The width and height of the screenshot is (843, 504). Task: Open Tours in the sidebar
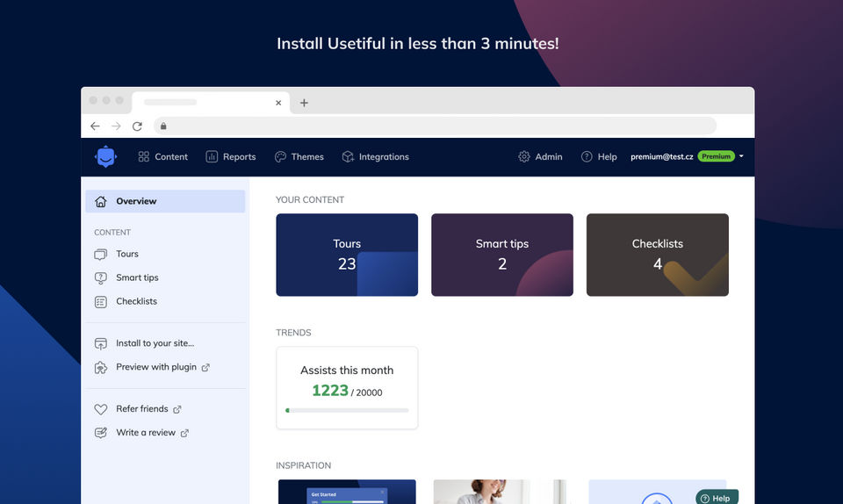pyautogui.click(x=127, y=254)
